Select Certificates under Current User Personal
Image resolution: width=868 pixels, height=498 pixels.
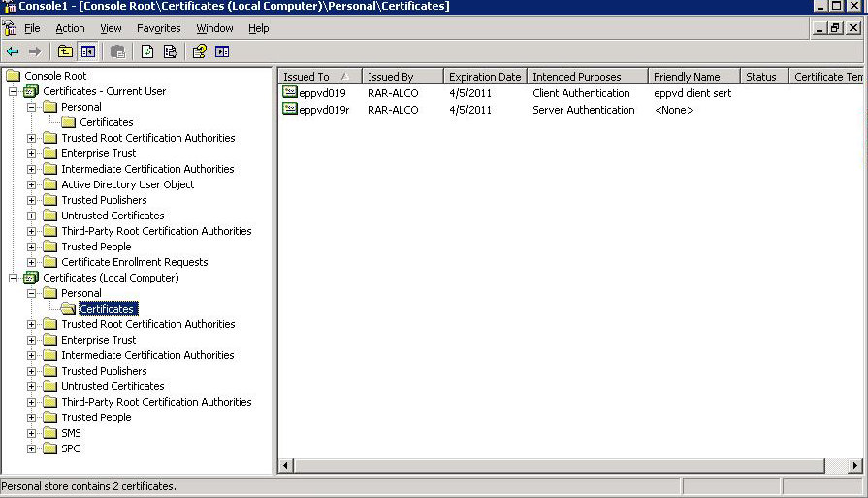[107, 122]
